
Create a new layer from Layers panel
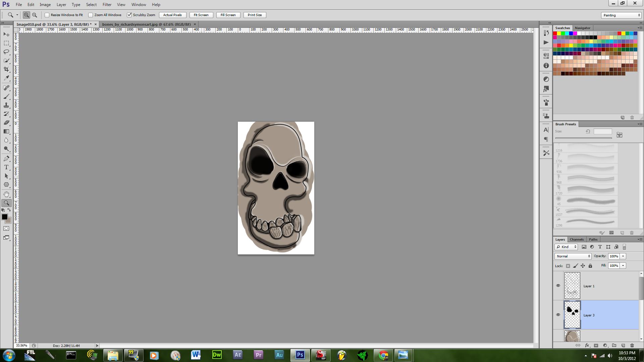tap(623, 346)
